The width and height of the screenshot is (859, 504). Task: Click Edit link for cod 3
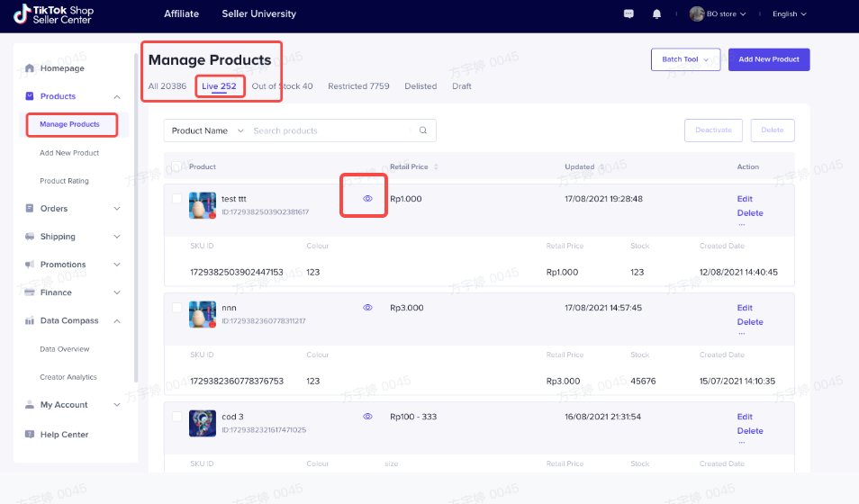(745, 417)
